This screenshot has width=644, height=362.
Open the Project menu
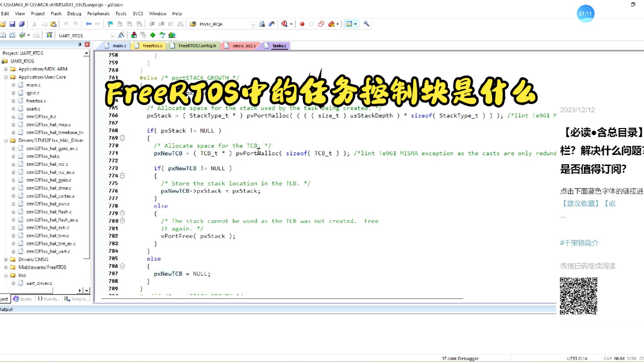tap(38, 14)
